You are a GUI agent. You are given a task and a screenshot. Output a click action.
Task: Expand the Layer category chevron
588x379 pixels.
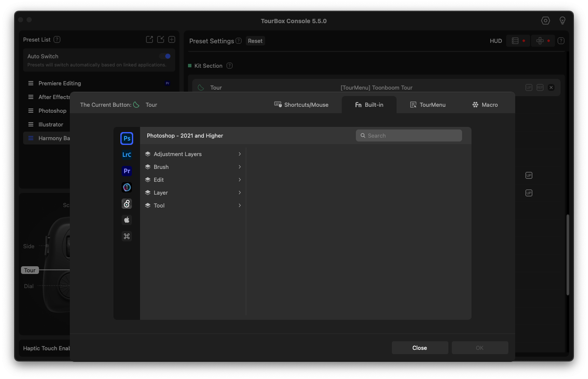[239, 193]
